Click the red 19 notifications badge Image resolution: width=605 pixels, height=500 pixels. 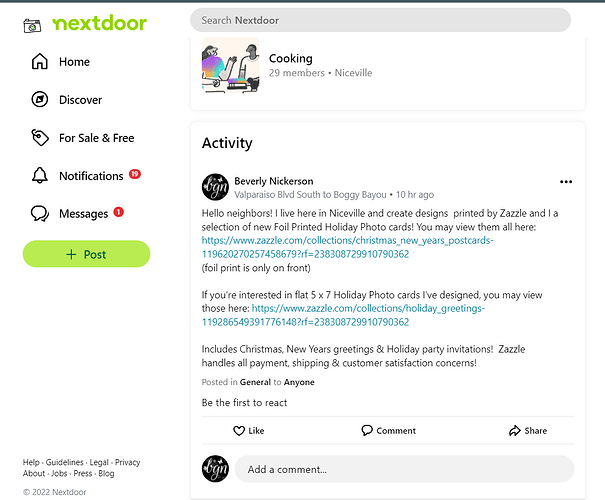(x=135, y=174)
